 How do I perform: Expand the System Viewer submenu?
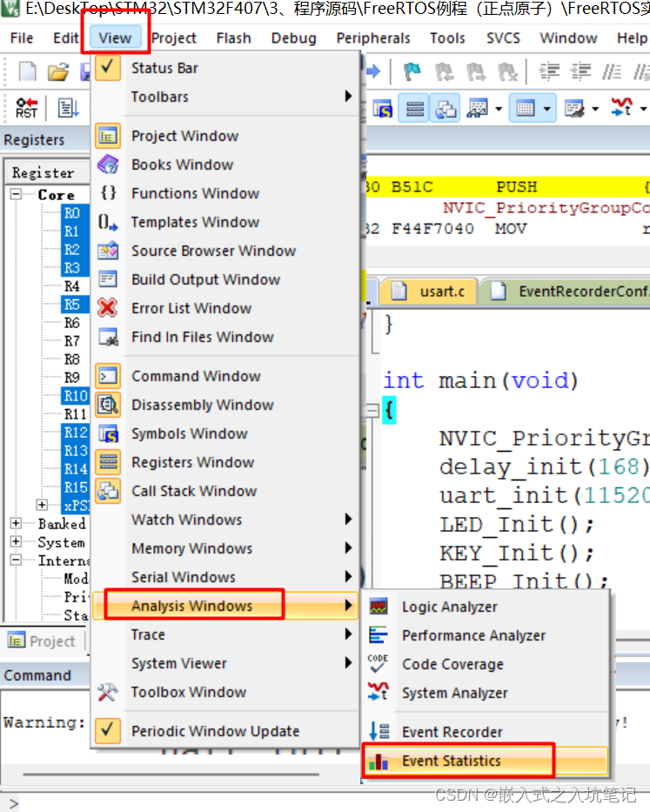(225, 663)
